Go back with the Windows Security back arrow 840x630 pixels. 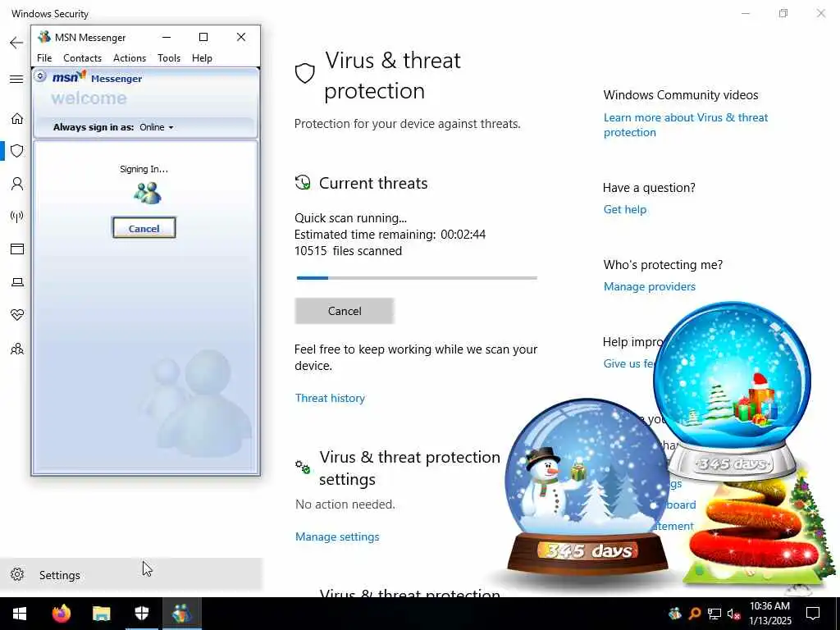(16, 43)
